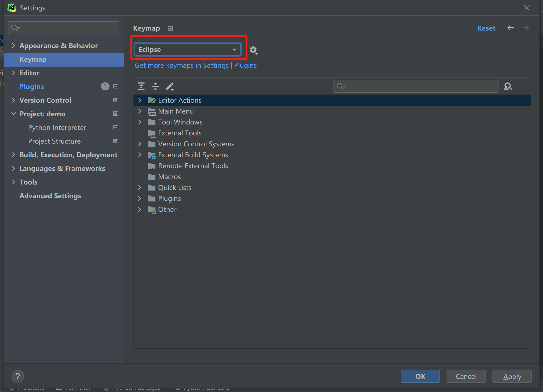Click the project-level icon beside Keymap heading
This screenshot has height=392, width=543.
click(170, 28)
